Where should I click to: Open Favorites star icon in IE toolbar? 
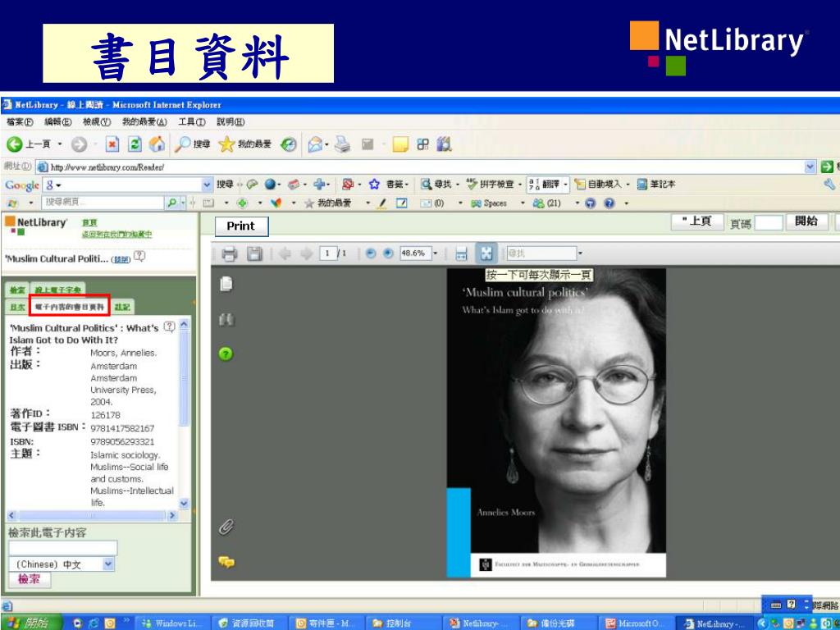point(226,144)
